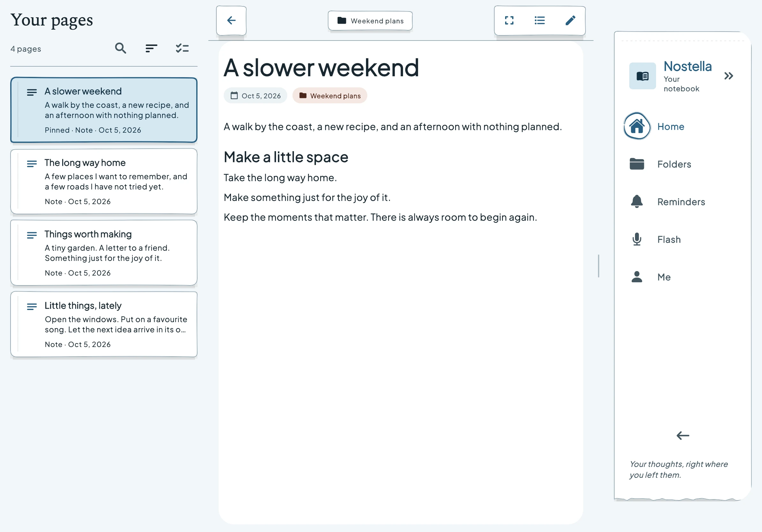Click the note icon on 'Things worth making' card
Image resolution: width=762 pixels, height=532 pixels.
point(32,235)
